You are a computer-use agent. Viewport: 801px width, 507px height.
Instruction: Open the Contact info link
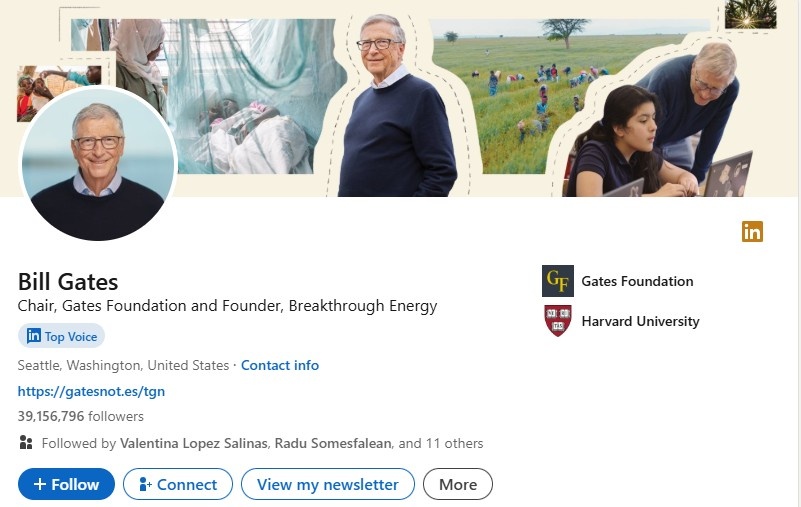[x=280, y=365]
